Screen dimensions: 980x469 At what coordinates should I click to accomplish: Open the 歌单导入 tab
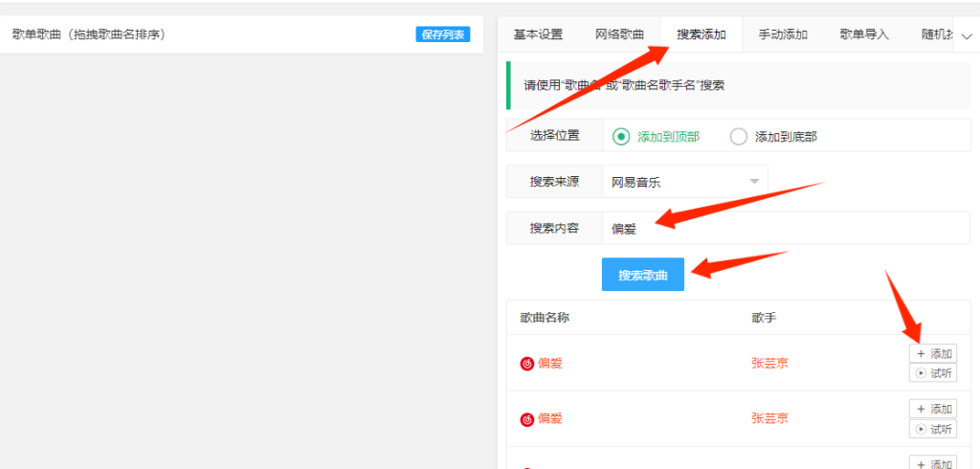click(864, 34)
